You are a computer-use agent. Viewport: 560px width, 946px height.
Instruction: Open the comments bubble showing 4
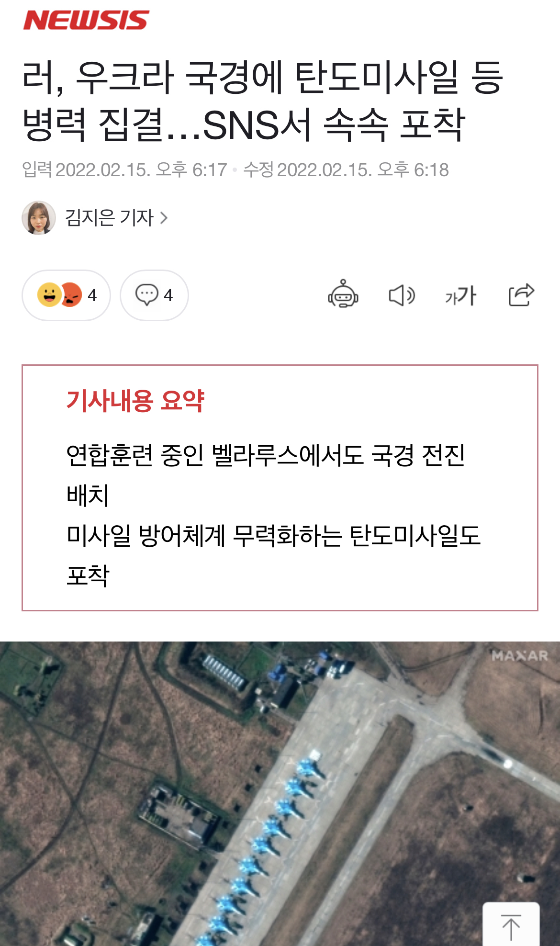[x=154, y=295]
